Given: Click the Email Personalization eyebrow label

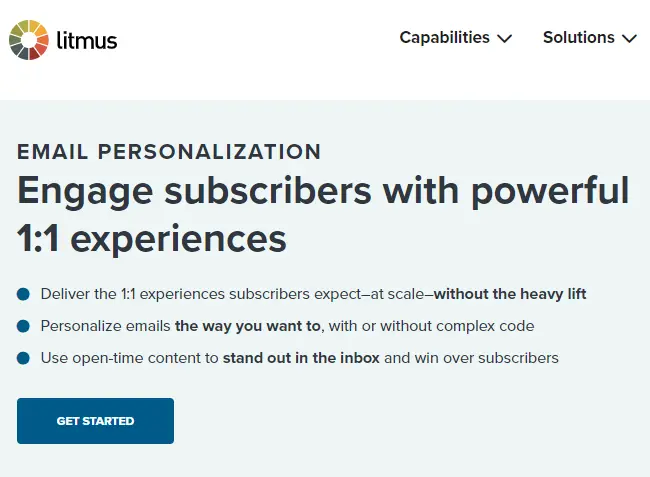Looking at the screenshot, I should pos(169,152).
